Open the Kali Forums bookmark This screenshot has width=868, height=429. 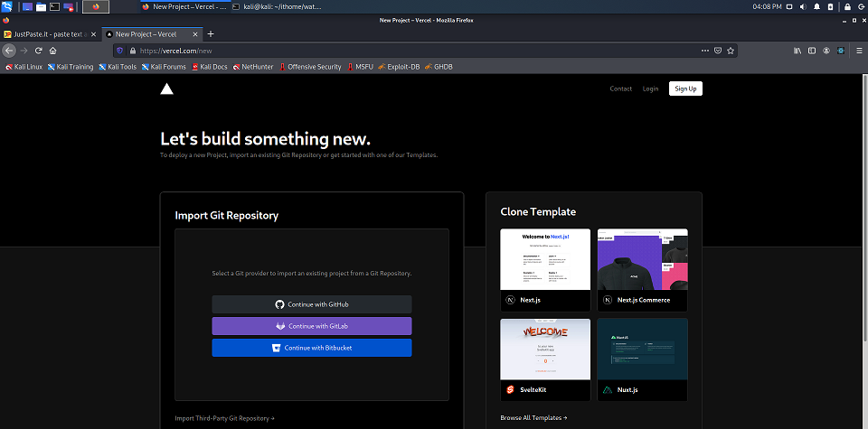pos(164,67)
